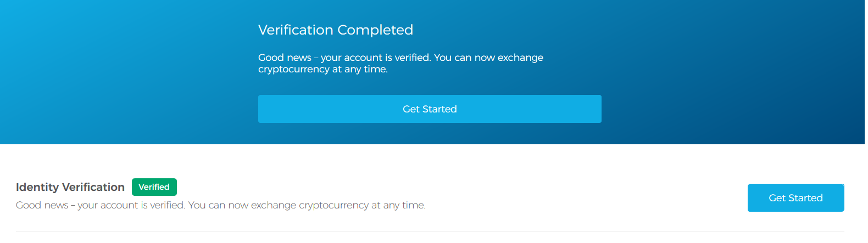Image resolution: width=868 pixels, height=243 pixels.
Task: Click the Identity Verification title
Action: coord(70,187)
